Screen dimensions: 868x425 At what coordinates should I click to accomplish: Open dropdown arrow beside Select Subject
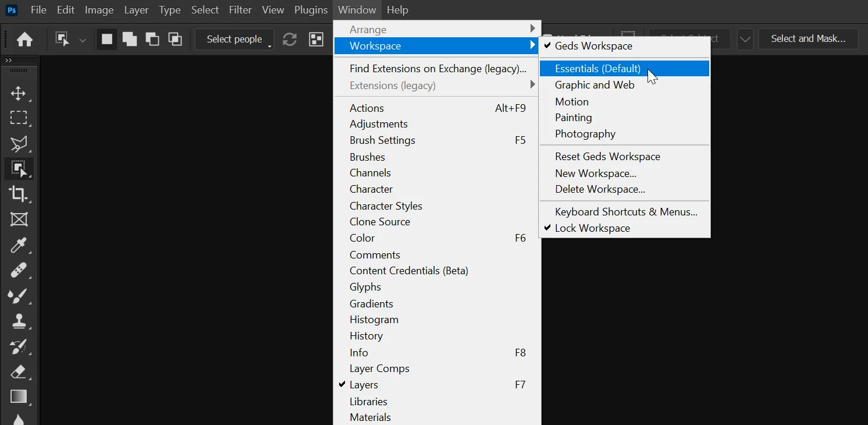coord(745,39)
